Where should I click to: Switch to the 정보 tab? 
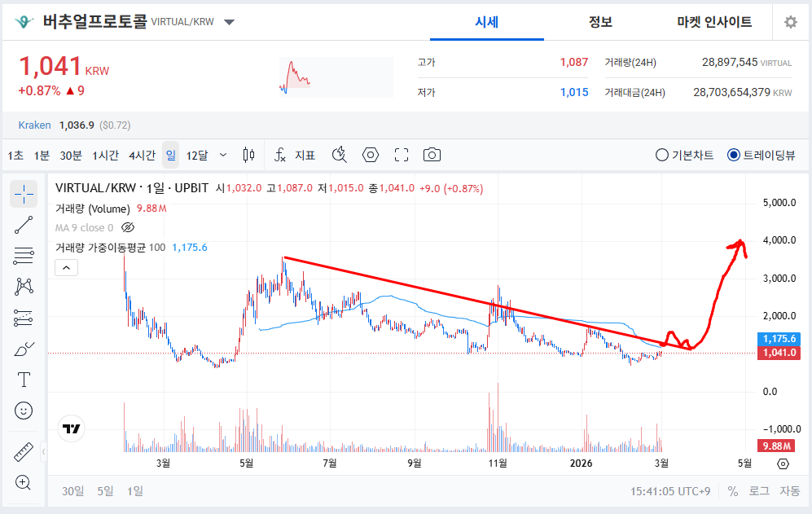click(x=600, y=22)
